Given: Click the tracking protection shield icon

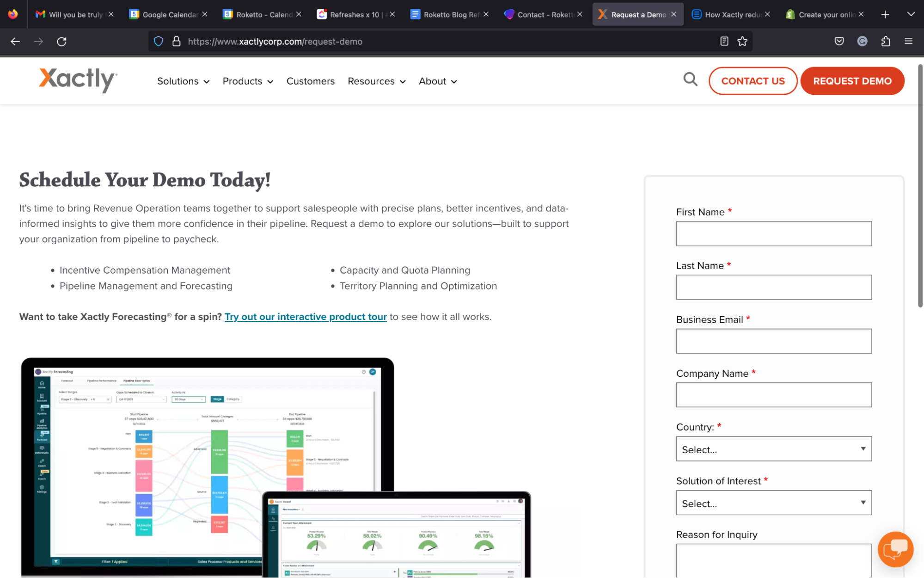Looking at the screenshot, I should click(x=158, y=41).
